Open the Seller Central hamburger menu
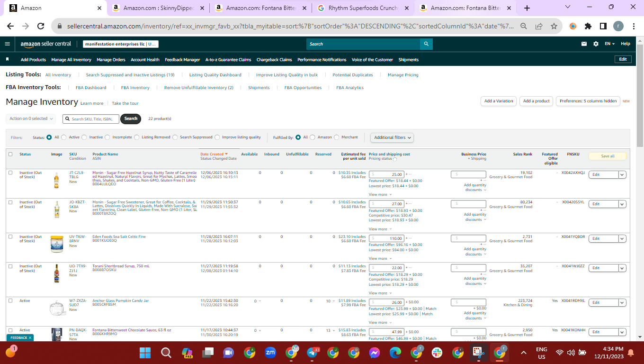This screenshot has height=364, width=644. click(7, 44)
